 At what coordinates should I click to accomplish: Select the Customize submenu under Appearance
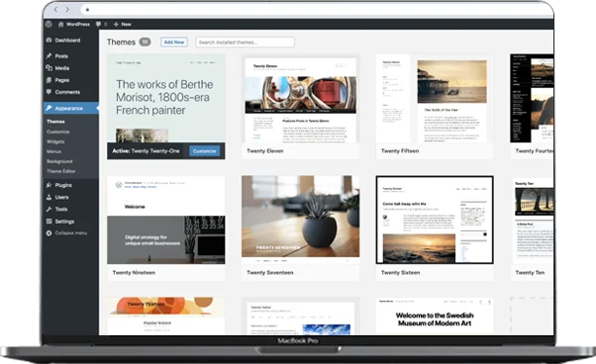pos(58,132)
